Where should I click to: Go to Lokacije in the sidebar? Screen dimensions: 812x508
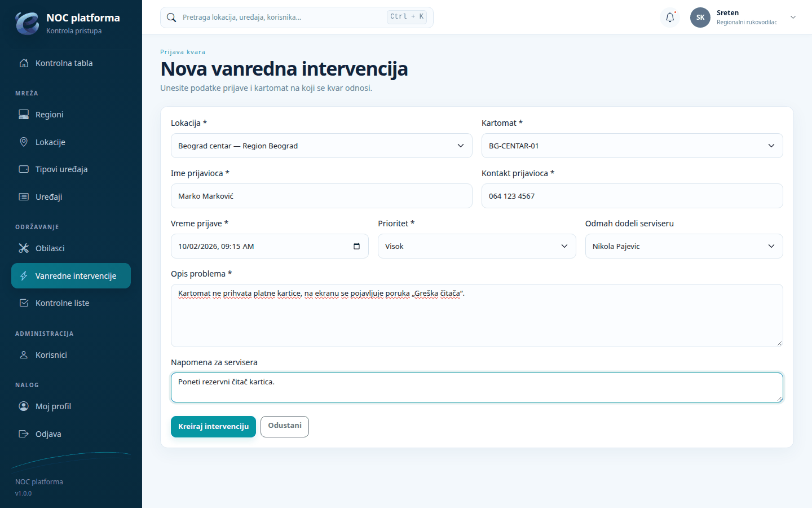point(71,142)
